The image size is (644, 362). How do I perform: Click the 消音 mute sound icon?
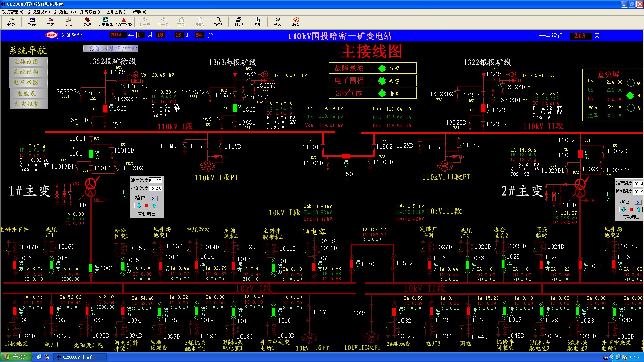pos(296,22)
